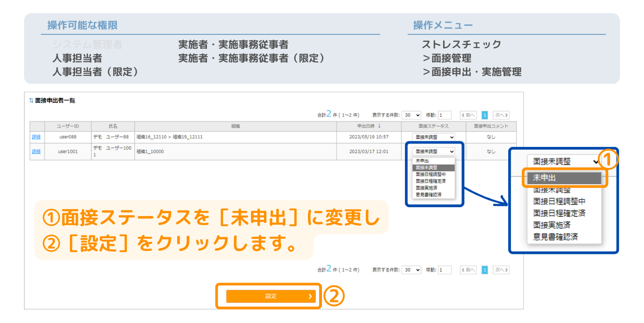
Task: Click the icon beside 面接申出者一覧 title
Action: pos(31,100)
